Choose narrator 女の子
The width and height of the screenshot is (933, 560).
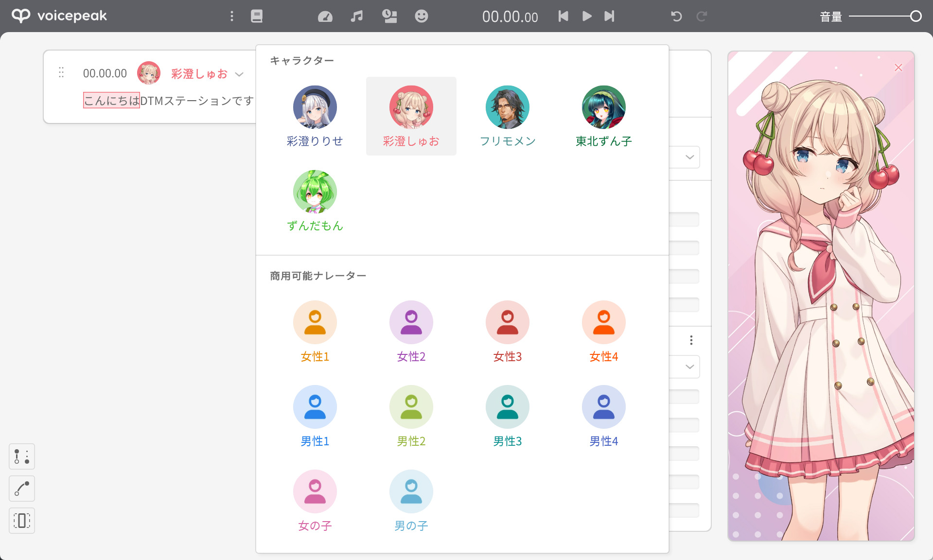315,501
